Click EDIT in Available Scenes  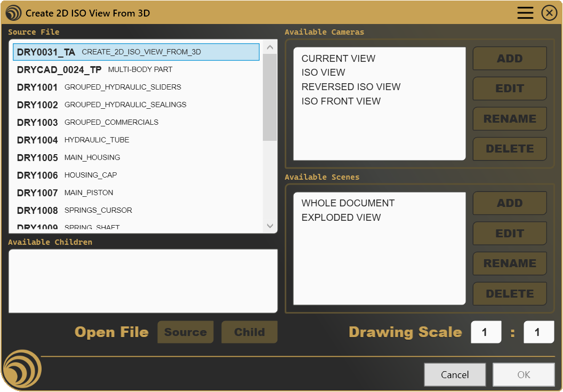coord(510,234)
